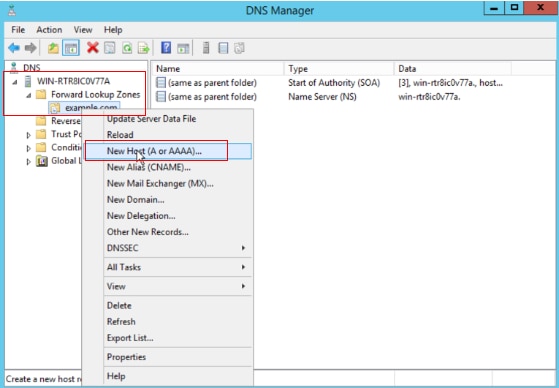Open the Action menu
The height and width of the screenshot is (388, 559).
coord(49,30)
